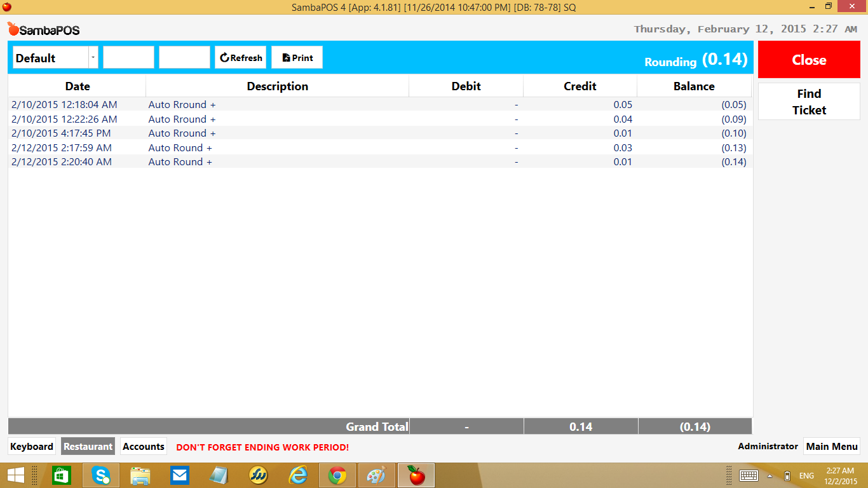Go to Main Menu
The height and width of the screenshot is (488, 868).
[x=832, y=447]
